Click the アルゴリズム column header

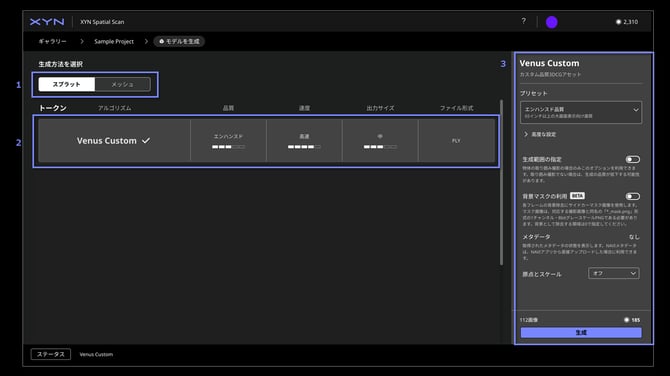point(115,108)
